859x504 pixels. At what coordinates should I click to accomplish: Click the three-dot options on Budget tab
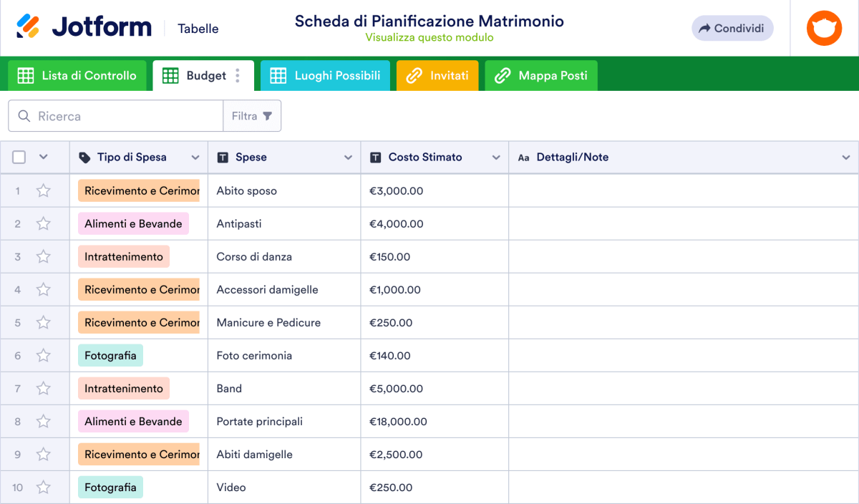238,75
